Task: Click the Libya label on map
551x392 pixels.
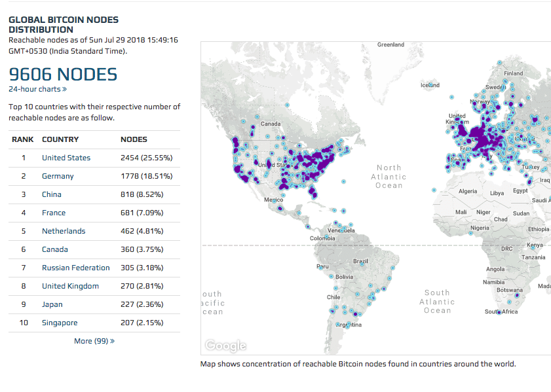Action: pyautogui.click(x=497, y=193)
